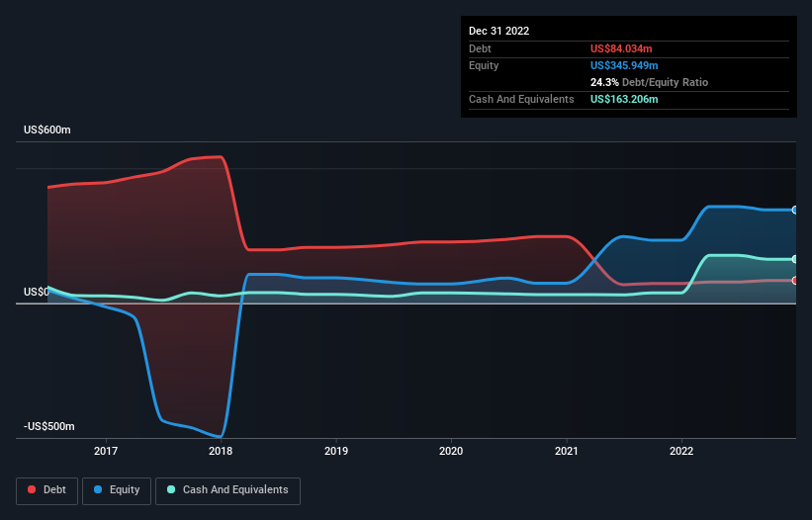
Task: Click the US$163.206m cash value
Action: (624, 99)
